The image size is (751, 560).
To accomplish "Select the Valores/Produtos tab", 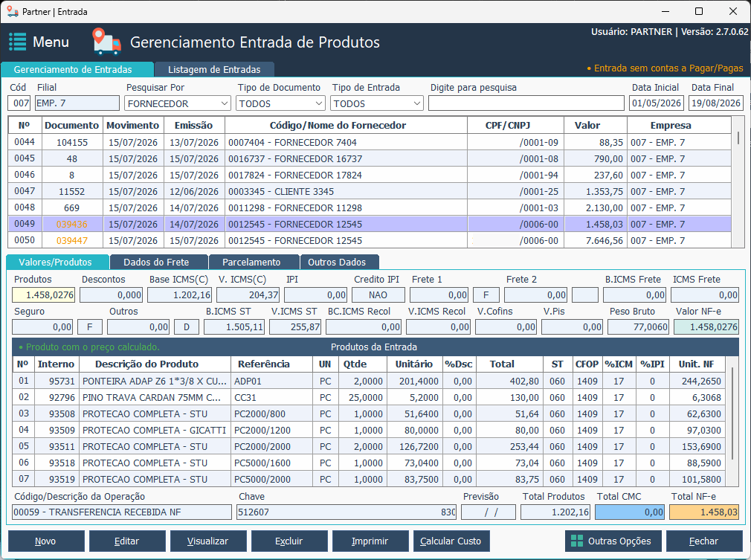I will [57, 262].
